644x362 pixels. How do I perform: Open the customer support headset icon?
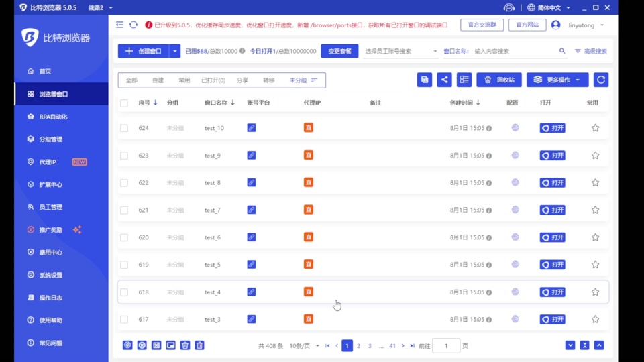509,8
